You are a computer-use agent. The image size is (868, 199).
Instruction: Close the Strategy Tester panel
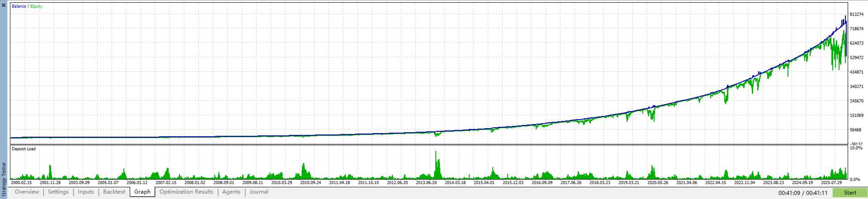pos(4,5)
